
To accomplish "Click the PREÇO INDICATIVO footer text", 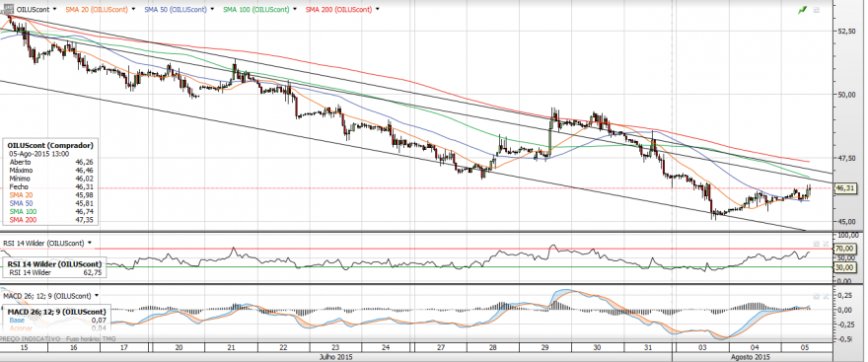I will point(30,338).
